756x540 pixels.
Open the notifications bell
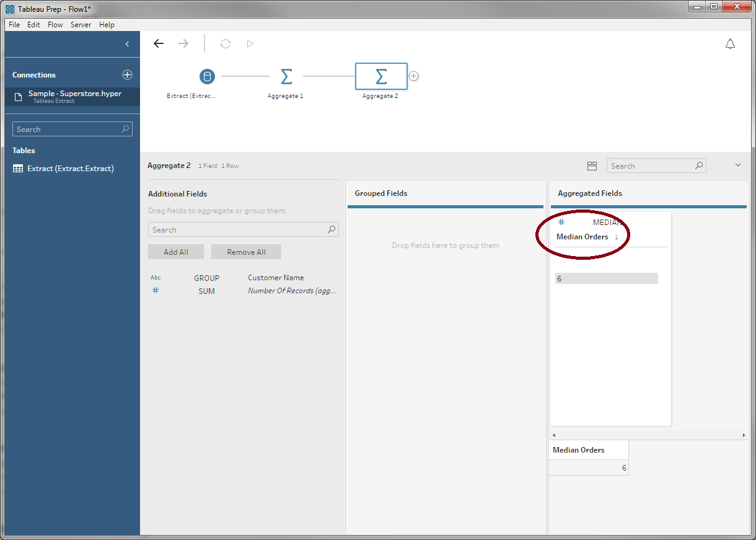coord(730,43)
